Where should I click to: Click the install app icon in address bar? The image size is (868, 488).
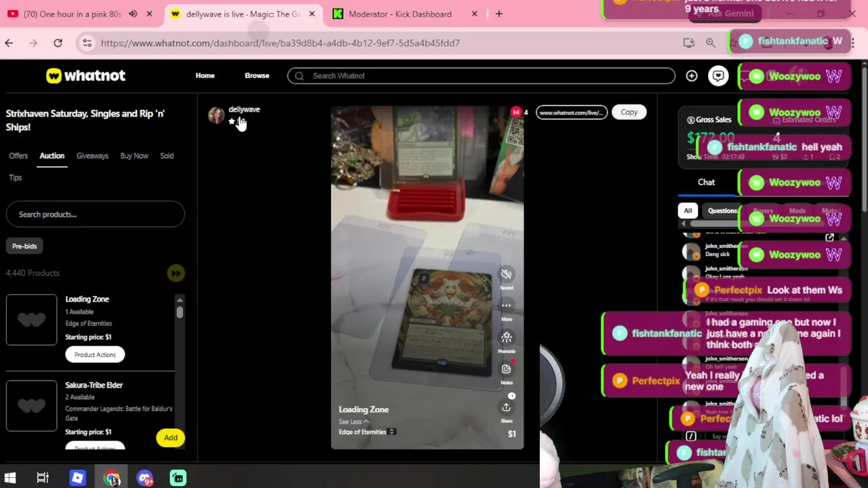689,43
